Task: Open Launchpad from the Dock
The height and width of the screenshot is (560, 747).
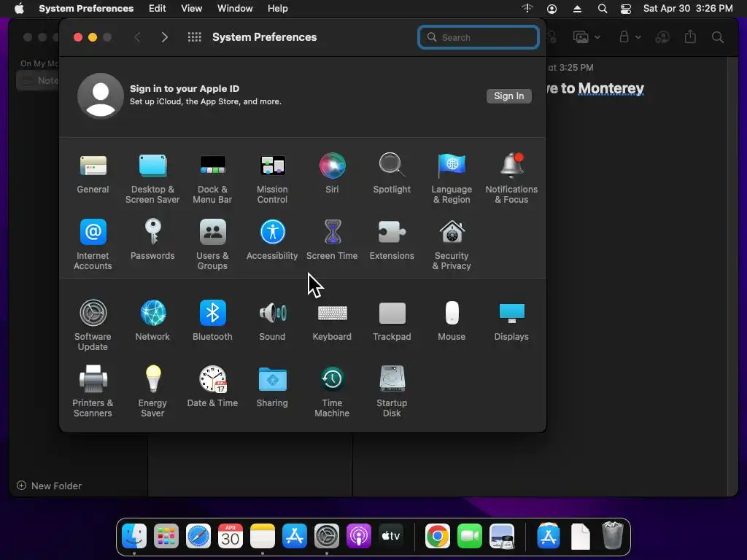Action: pos(166,536)
